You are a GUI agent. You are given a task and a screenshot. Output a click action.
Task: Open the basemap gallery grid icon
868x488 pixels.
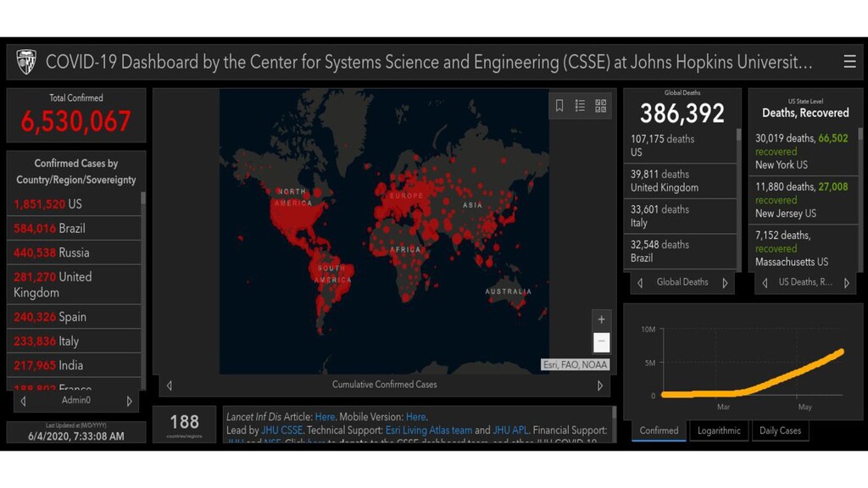[x=601, y=106]
